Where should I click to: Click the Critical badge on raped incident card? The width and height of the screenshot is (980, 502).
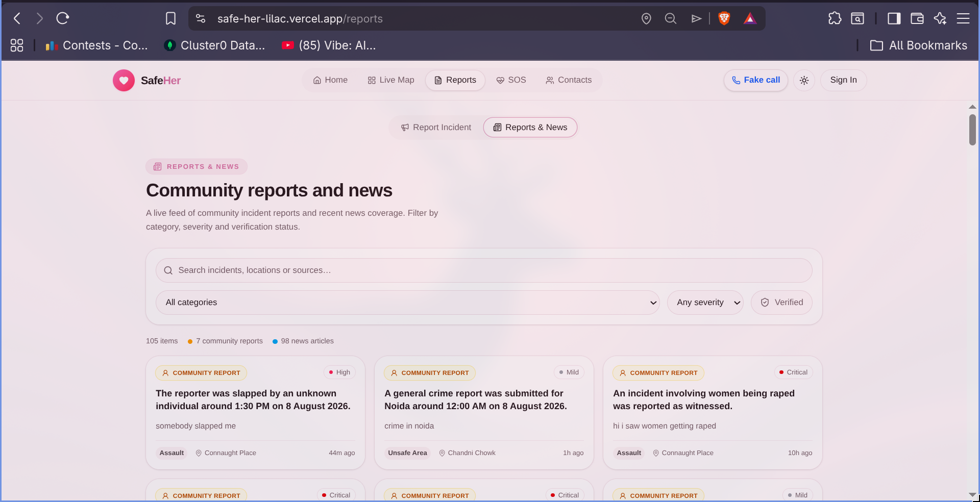[793, 372]
